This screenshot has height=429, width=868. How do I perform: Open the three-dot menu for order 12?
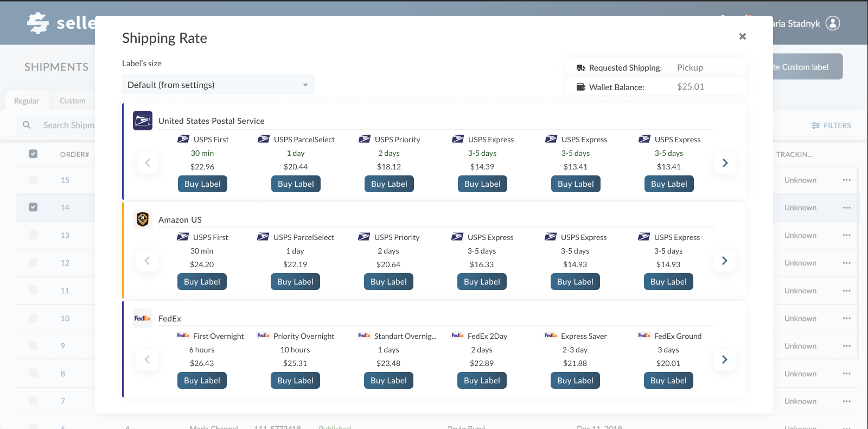(847, 263)
